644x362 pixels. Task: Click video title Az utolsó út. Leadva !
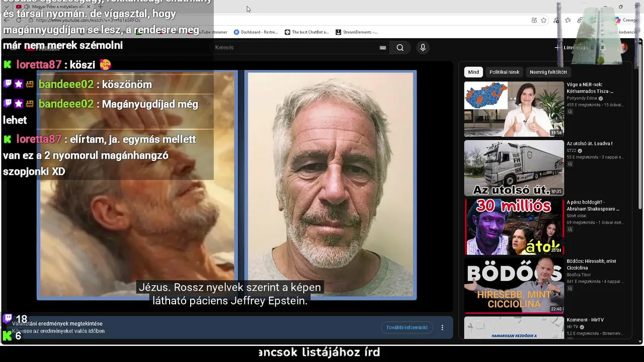pyautogui.click(x=589, y=143)
